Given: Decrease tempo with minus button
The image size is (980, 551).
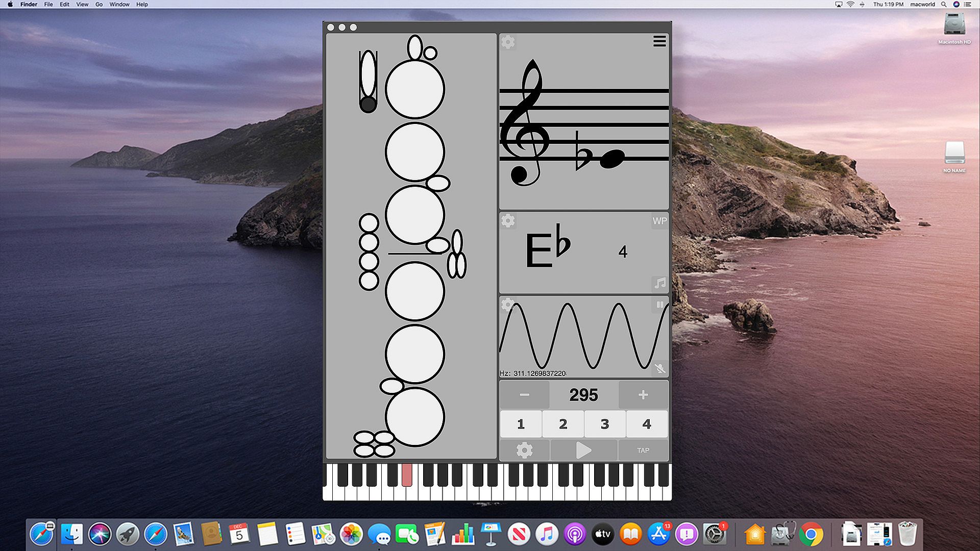Looking at the screenshot, I should click(x=524, y=395).
